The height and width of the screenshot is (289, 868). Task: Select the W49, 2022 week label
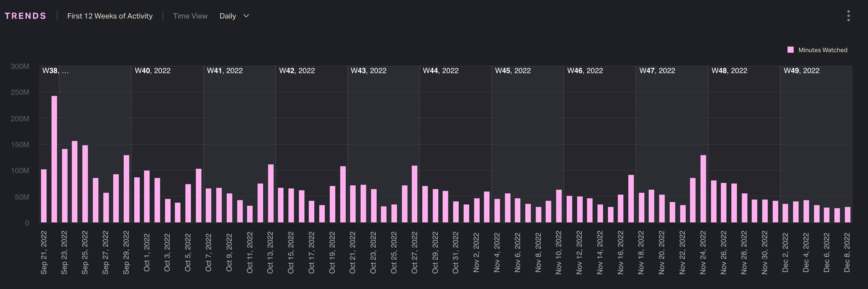(801, 71)
